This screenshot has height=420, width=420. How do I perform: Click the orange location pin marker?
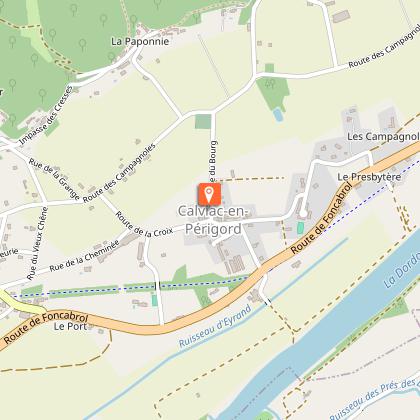[x=209, y=194]
